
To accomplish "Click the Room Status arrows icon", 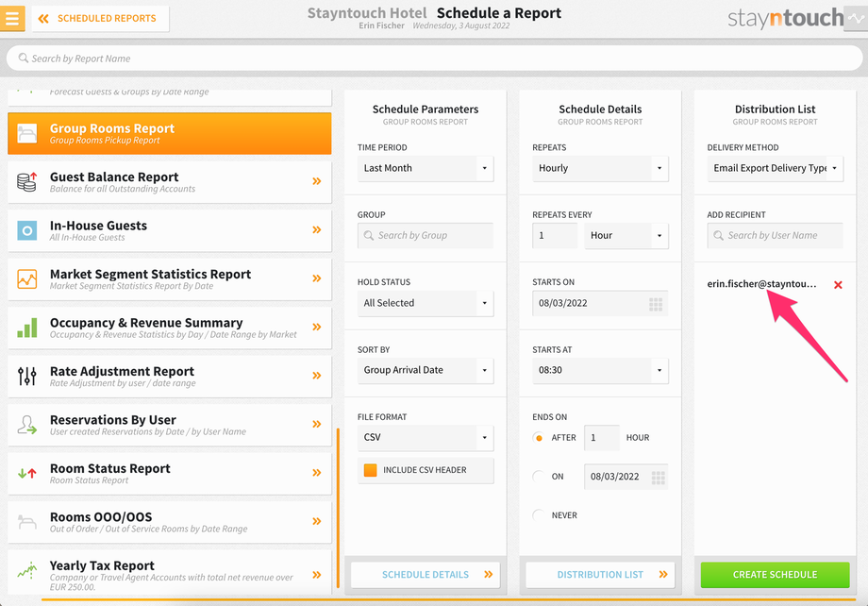I will [26, 473].
